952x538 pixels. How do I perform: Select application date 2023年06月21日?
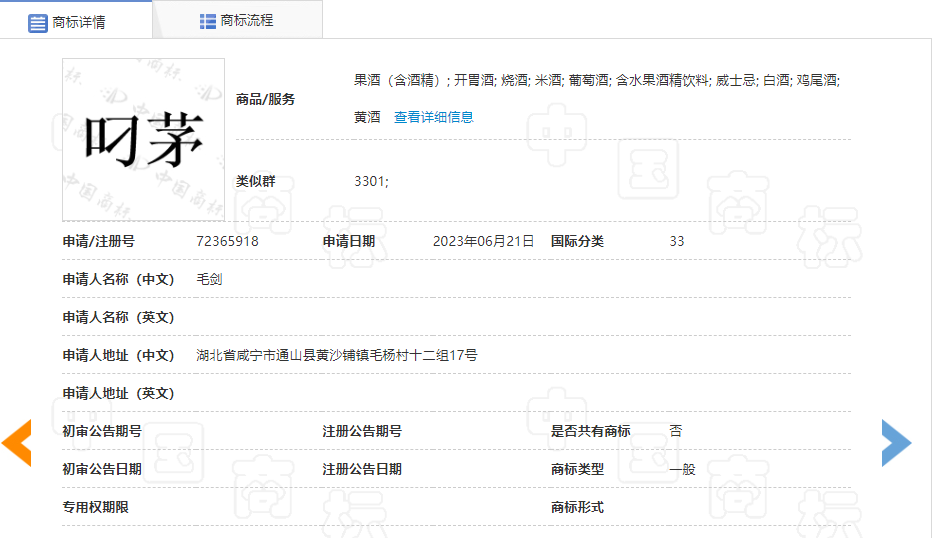tap(483, 241)
